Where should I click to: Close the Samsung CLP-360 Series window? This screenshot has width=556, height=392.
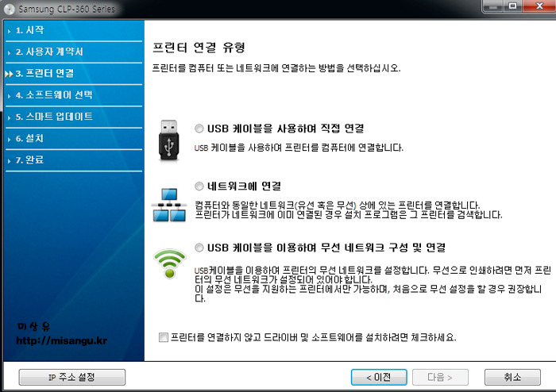(539, 6)
